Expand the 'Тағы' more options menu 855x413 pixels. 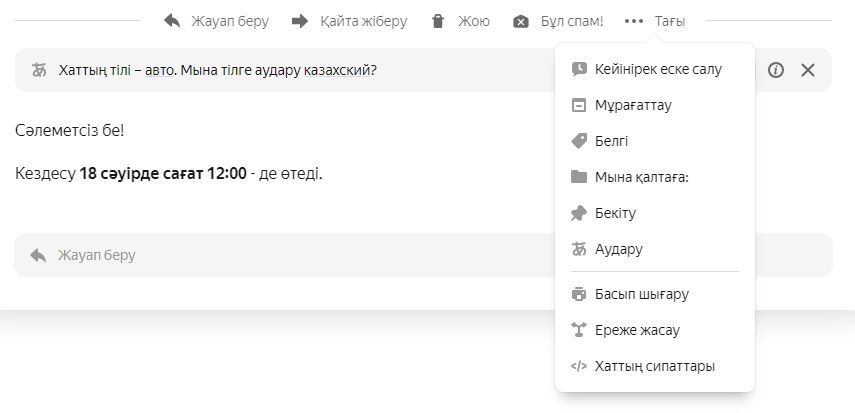coord(661,21)
